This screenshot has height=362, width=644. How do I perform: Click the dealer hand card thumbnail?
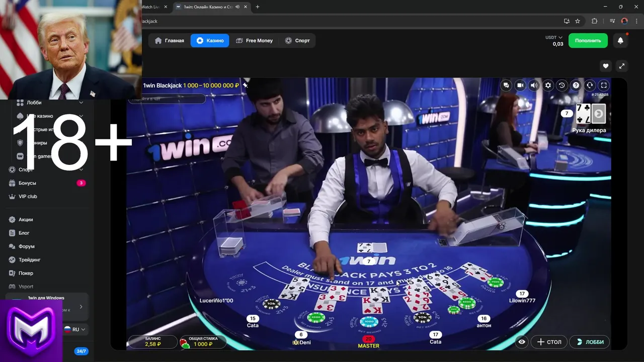pos(591,114)
